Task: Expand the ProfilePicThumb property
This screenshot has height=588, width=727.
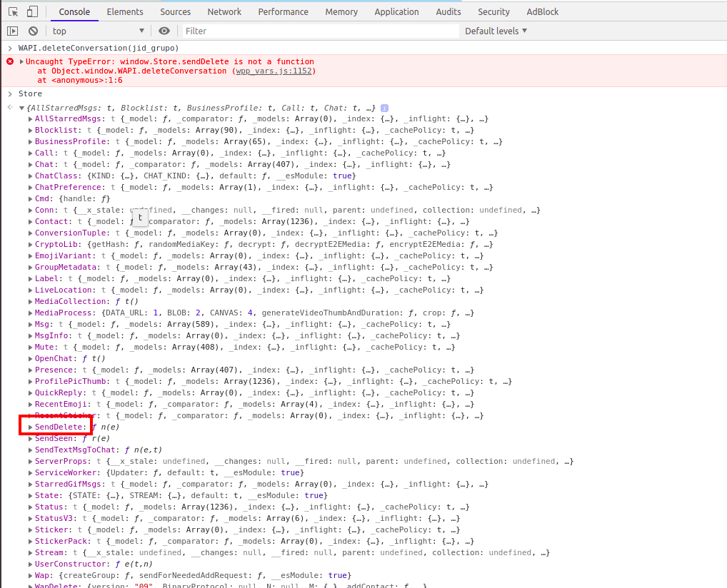Action: pyautogui.click(x=31, y=381)
